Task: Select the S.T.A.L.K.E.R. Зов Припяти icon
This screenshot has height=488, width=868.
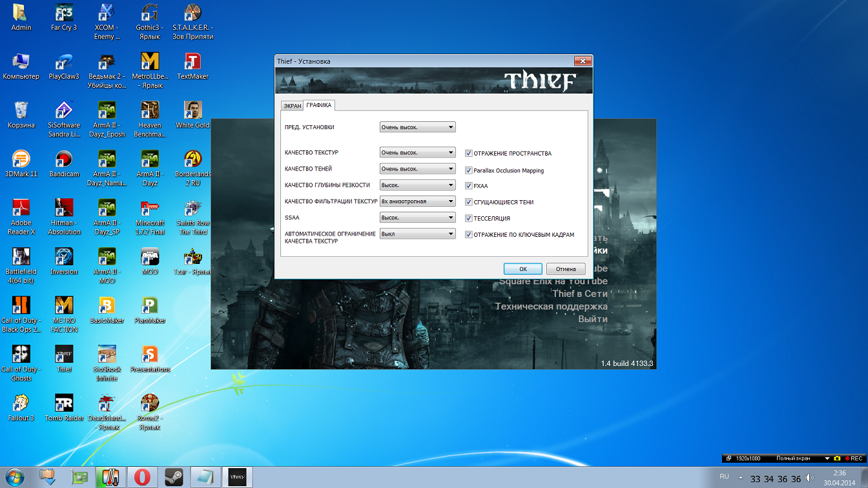Action: (x=192, y=22)
